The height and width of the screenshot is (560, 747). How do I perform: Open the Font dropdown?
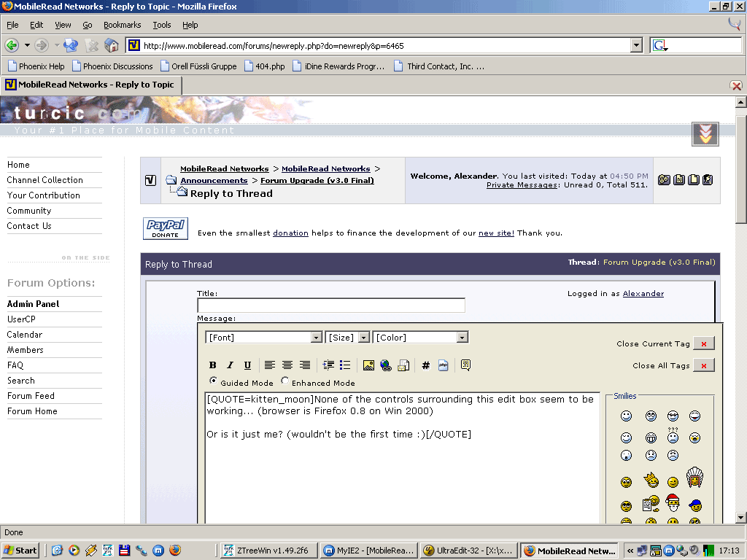264,337
